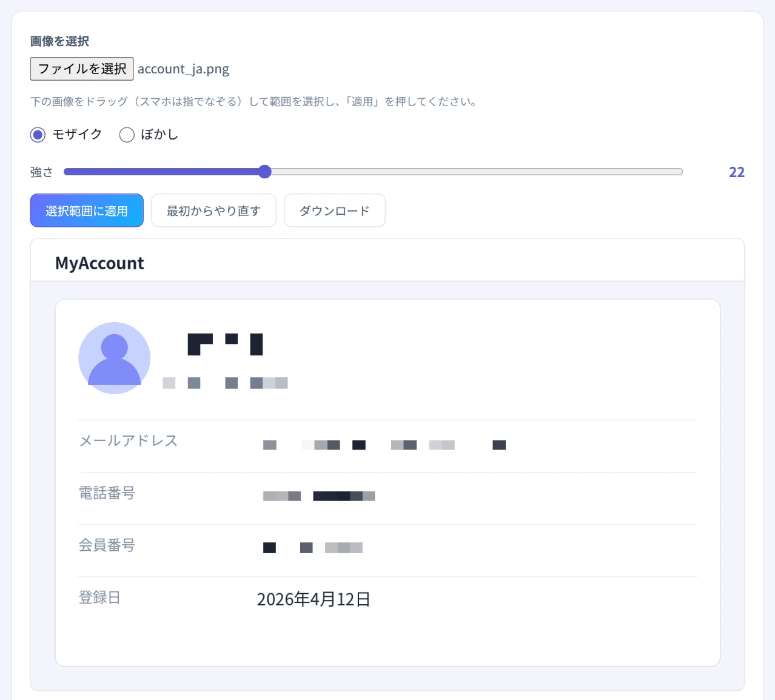Click the strength value 22

tap(736, 172)
